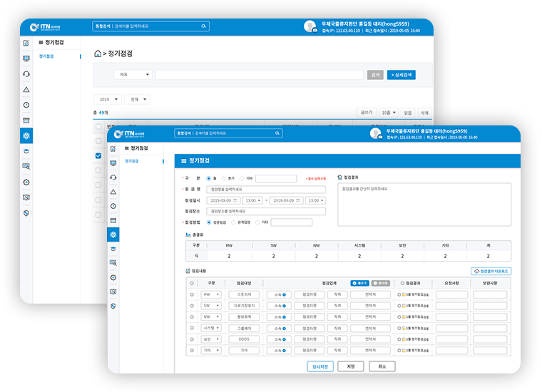Open highlighted gear icon in front window sidebar
Viewport: 542px width, 392px height.
(113, 235)
